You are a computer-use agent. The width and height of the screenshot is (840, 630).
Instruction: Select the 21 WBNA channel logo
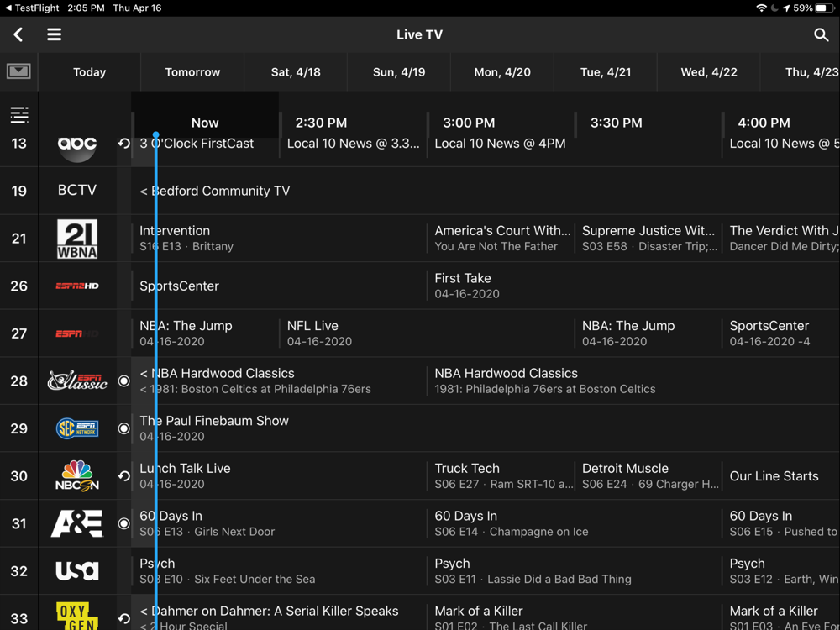[77, 239]
